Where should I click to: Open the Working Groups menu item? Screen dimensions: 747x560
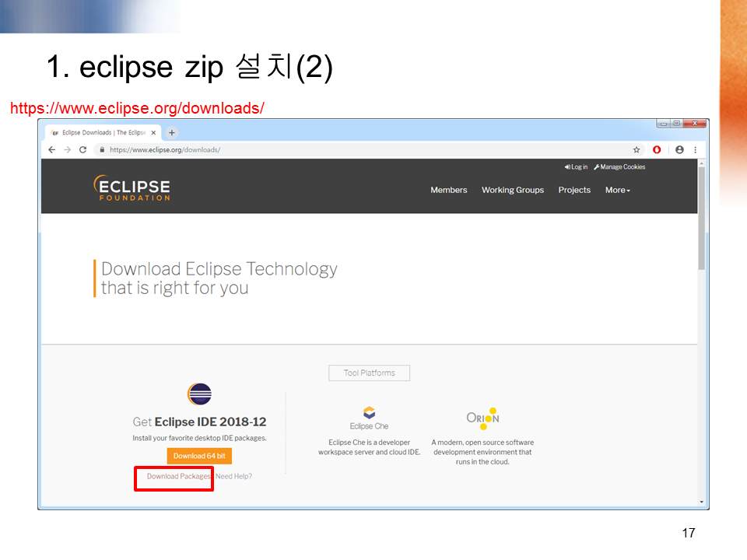(513, 190)
